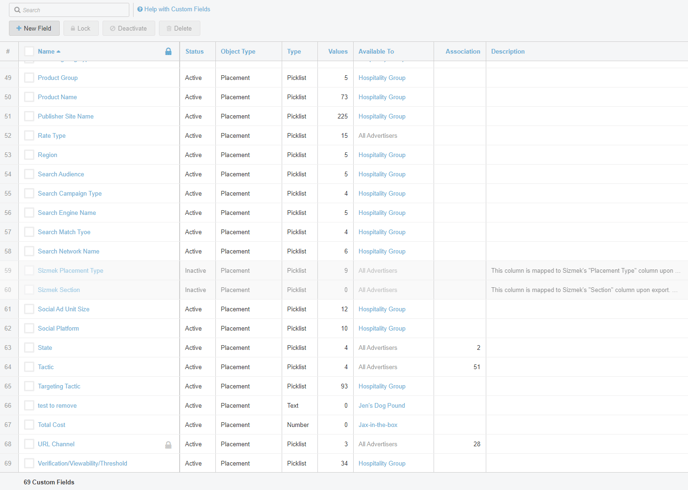This screenshot has width=688, height=490.
Task: Click the help question mark icon
Action: click(x=140, y=9)
